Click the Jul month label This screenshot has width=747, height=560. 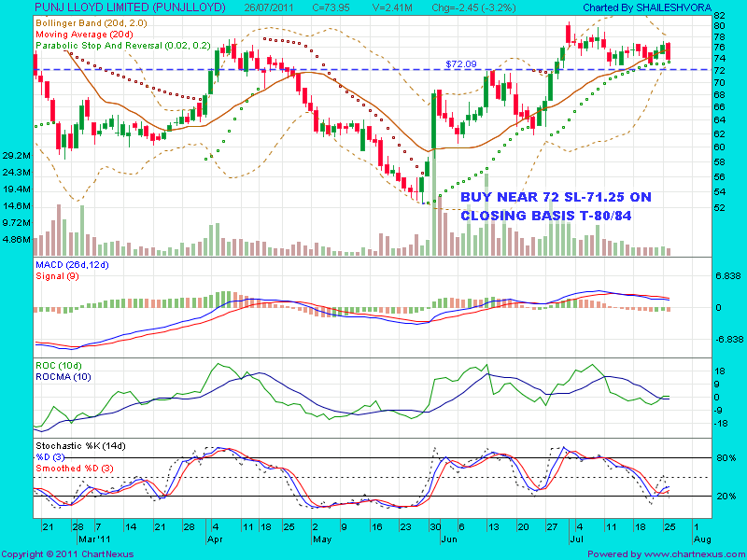(x=576, y=539)
